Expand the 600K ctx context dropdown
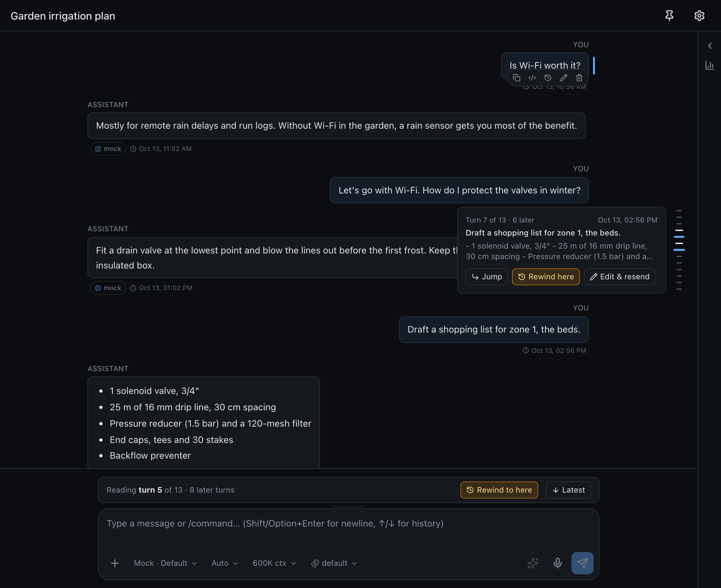Screen dimensions: 721x588 tap(275, 563)
